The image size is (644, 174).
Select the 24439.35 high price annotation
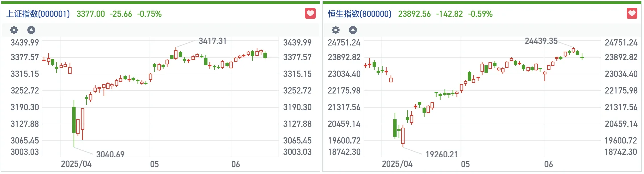[x=541, y=41]
